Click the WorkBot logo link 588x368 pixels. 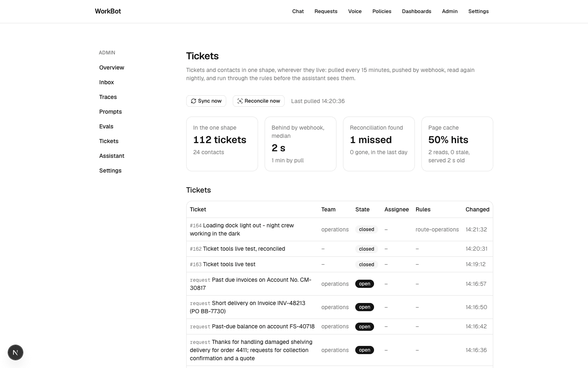(108, 11)
